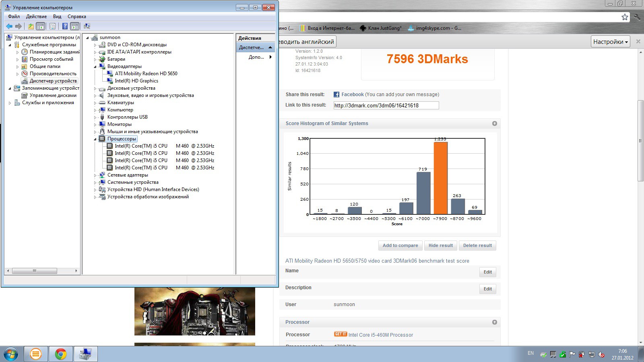
Task: Click Edit button next to Name
Action: [488, 272]
